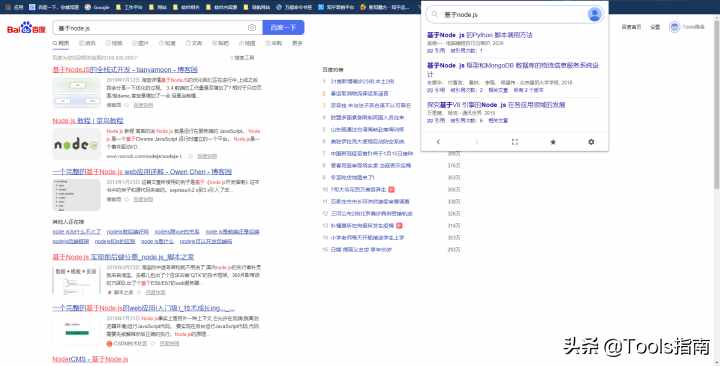Click the blue Baidu search button
Screen dimensions: 720x366
(x=283, y=28)
